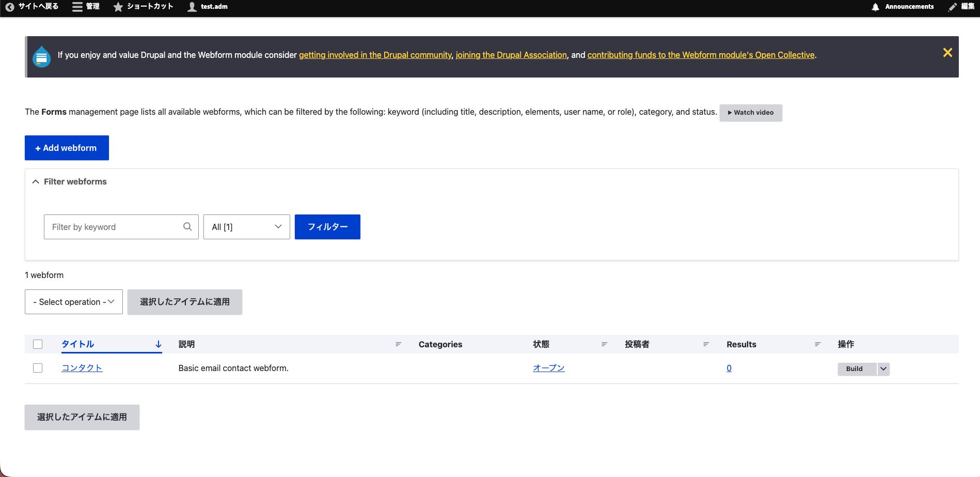This screenshot has height=477, width=980.
Task: Click the Announcements bell icon
Action: tap(875, 7)
